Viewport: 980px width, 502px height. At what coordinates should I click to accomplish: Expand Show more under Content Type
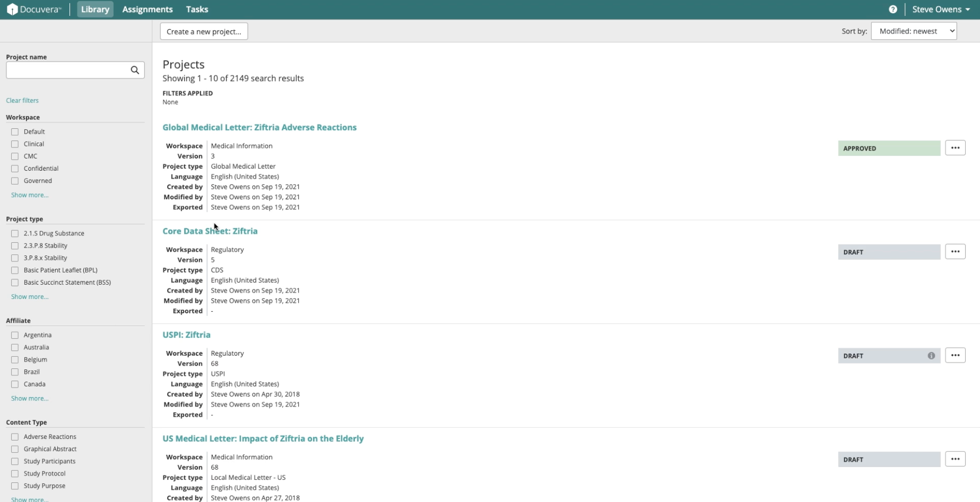point(30,499)
